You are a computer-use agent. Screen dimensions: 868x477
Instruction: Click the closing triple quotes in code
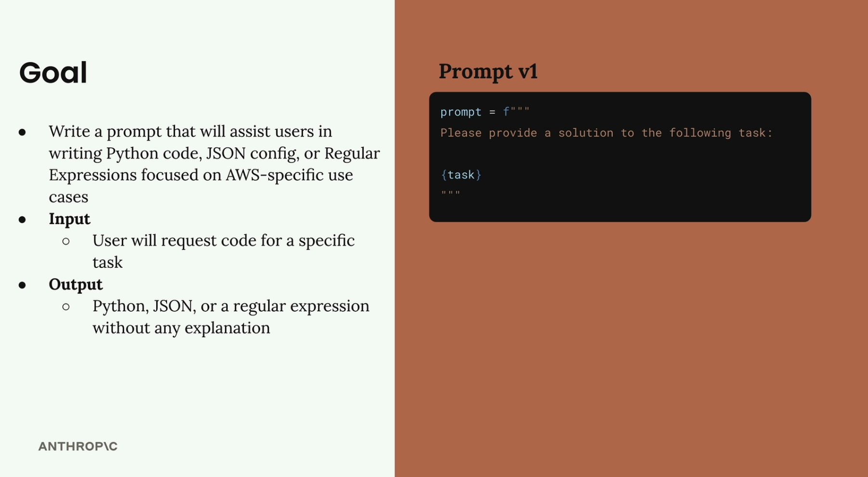[450, 193]
